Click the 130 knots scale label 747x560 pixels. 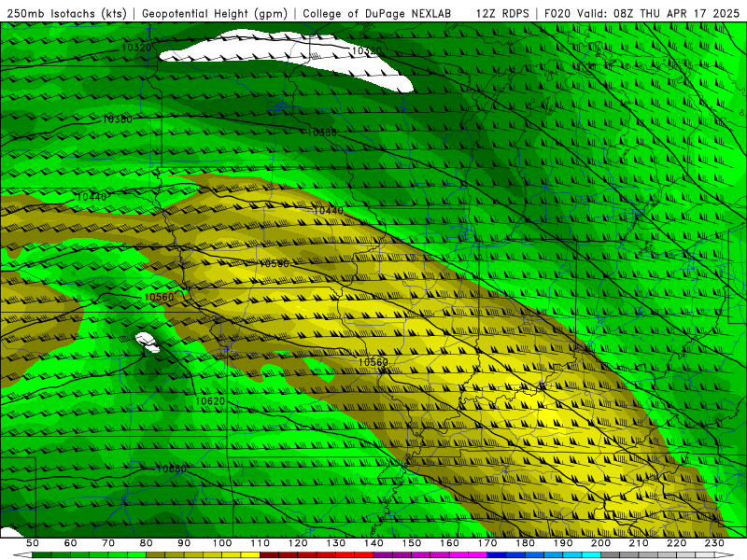point(335,543)
